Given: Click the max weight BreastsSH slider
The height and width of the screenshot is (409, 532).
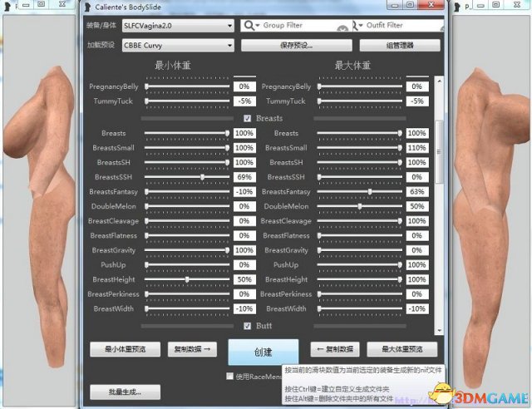Looking at the screenshot, I should click(360, 162).
